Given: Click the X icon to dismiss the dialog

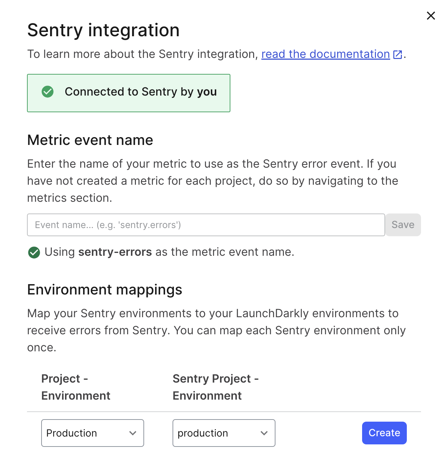Looking at the screenshot, I should point(431,16).
